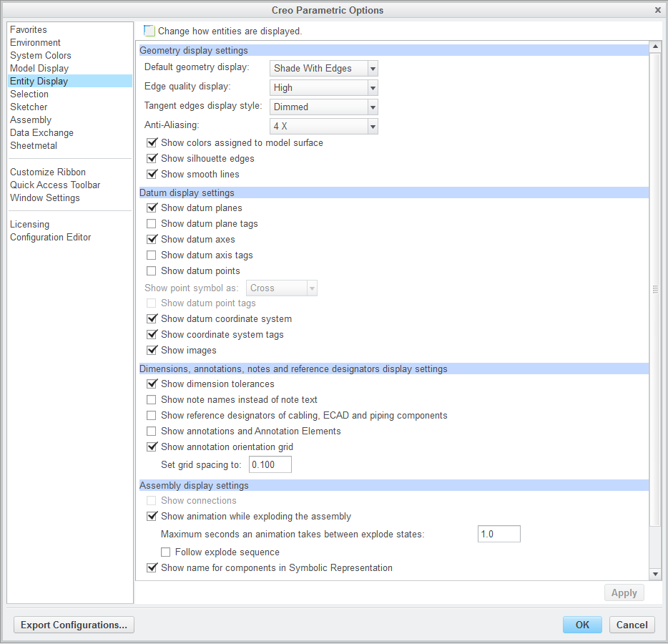Click the Assembly display settings header
The image size is (668, 644).
393,485
